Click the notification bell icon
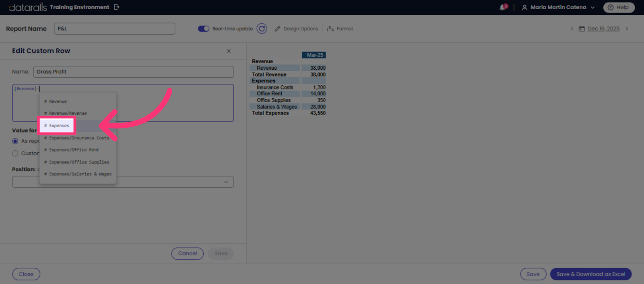Image resolution: width=644 pixels, height=284 pixels. 503,7
